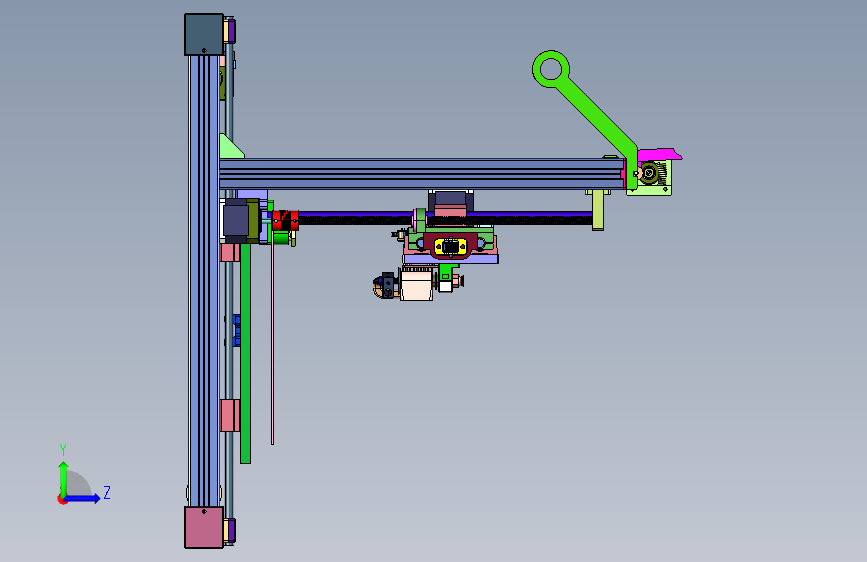Select the worm gear in the light green housing

[x=651, y=174]
